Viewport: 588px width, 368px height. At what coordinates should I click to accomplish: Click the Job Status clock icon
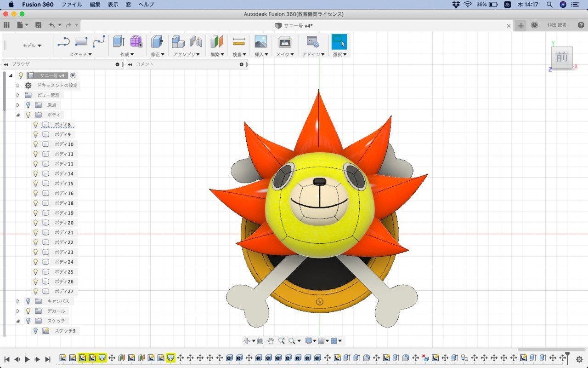(x=534, y=25)
